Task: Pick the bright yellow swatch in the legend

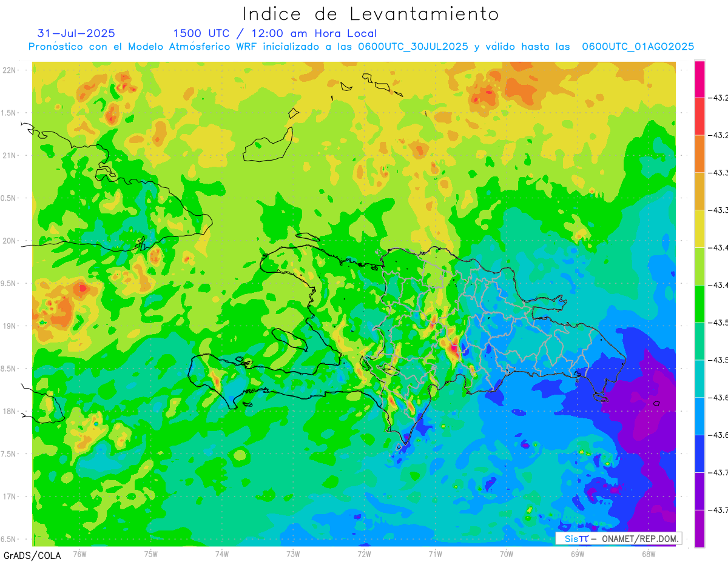Action: click(699, 229)
